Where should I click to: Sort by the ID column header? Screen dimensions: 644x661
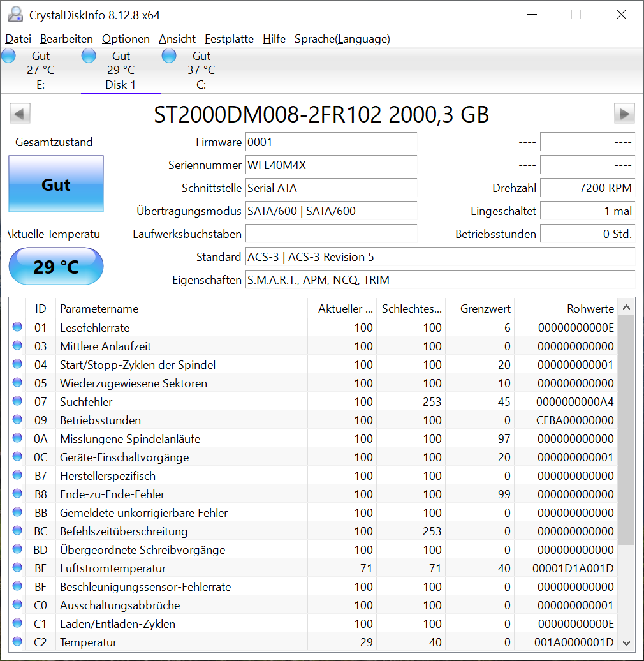[x=40, y=309]
